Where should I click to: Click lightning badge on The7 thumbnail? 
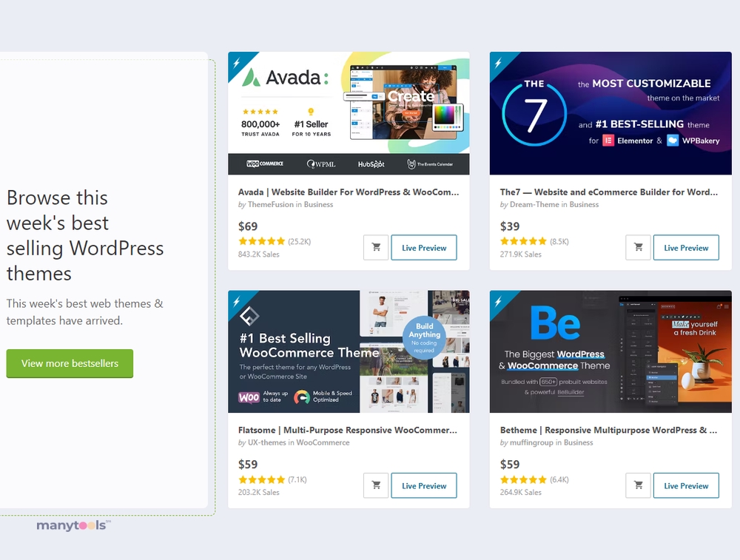click(499, 62)
